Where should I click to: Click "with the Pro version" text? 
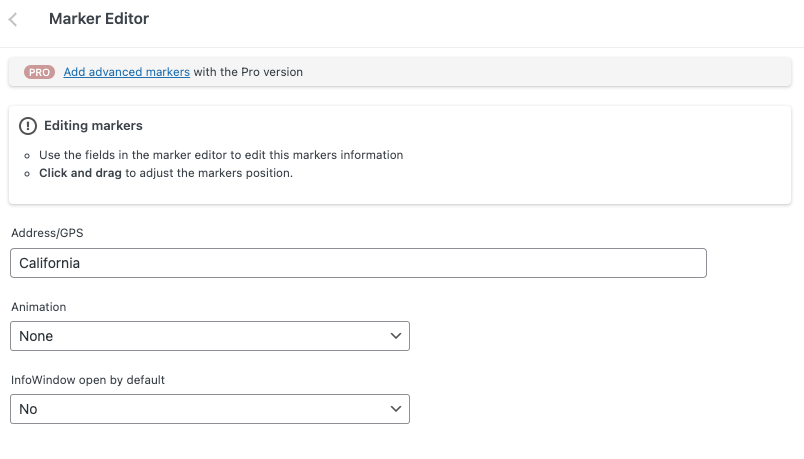point(248,72)
